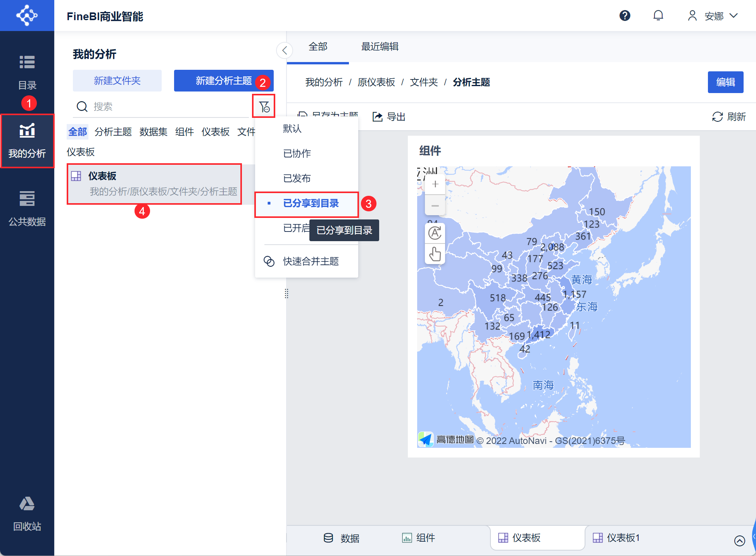Click the map auto-label A icon
This screenshot has height=556, width=756.
pyautogui.click(x=435, y=233)
